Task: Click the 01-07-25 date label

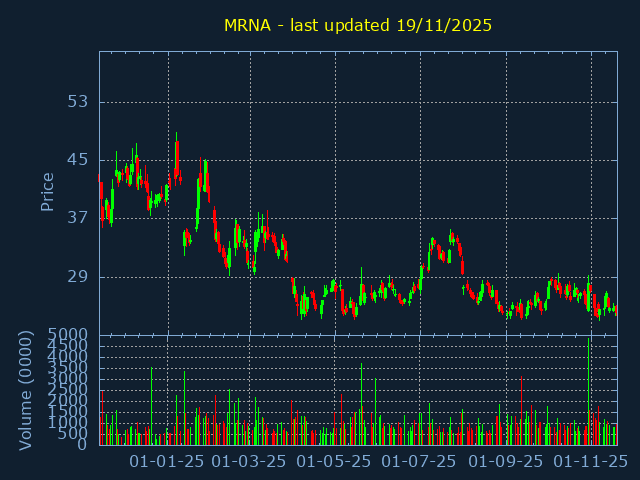Action: tap(421, 462)
